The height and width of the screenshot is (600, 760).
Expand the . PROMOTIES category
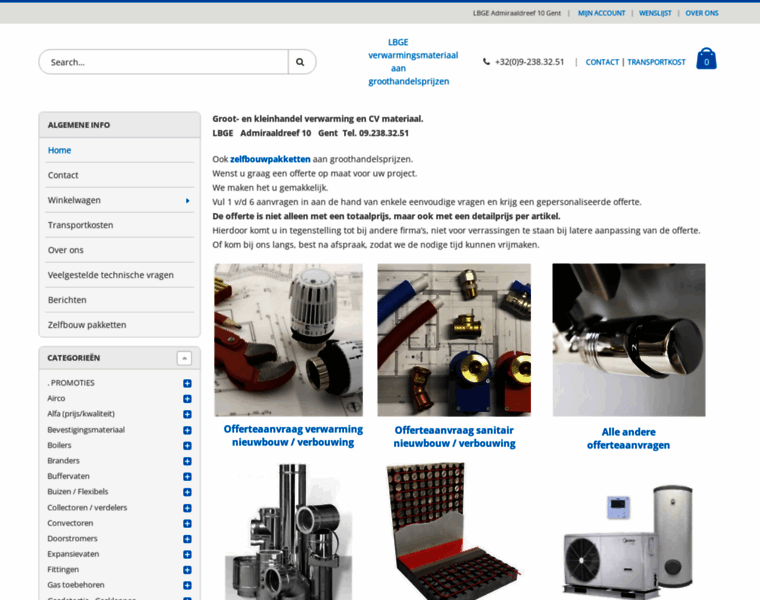(187, 383)
